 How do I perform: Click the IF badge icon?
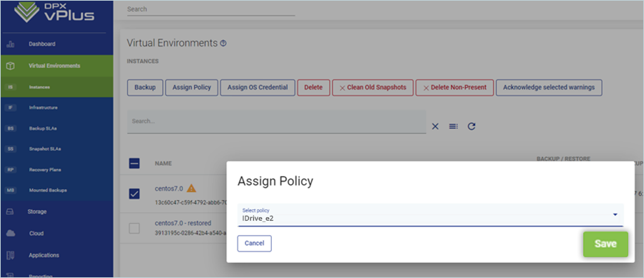point(11,107)
